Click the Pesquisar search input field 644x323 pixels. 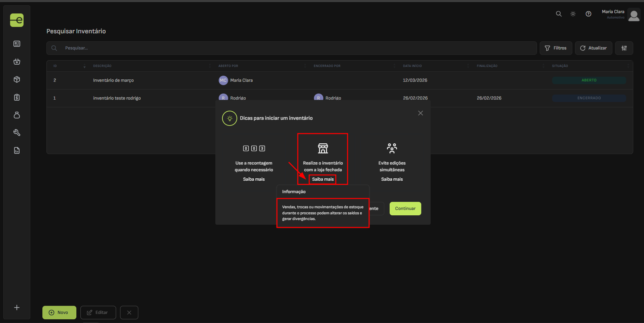click(x=296, y=48)
